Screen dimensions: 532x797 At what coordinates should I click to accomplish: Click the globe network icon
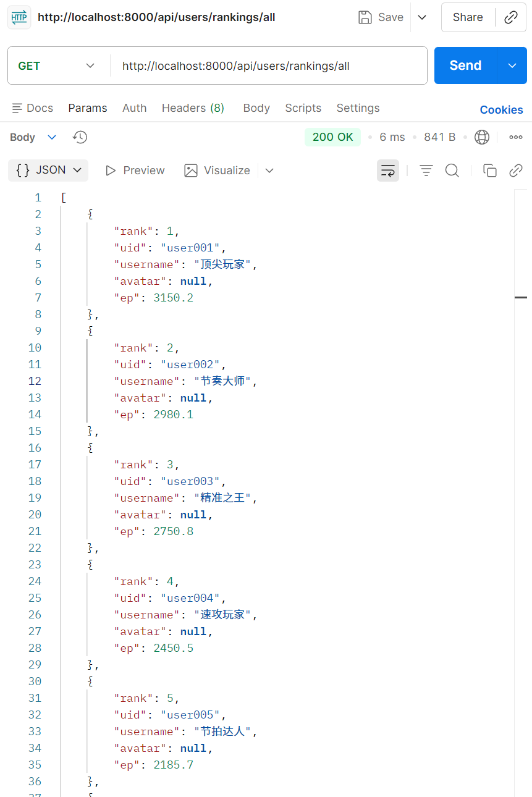click(x=482, y=137)
